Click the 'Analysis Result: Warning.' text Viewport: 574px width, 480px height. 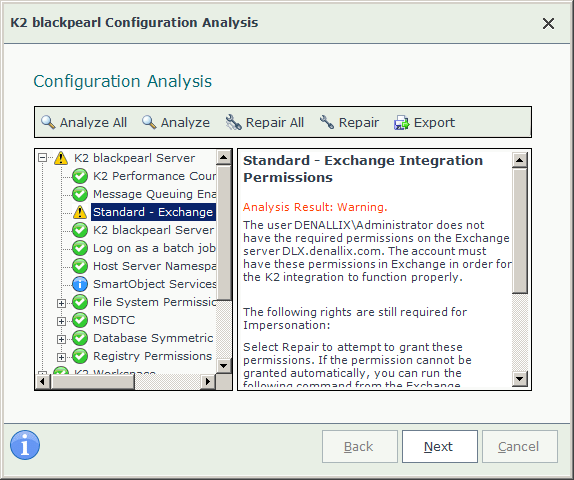[x=315, y=207]
